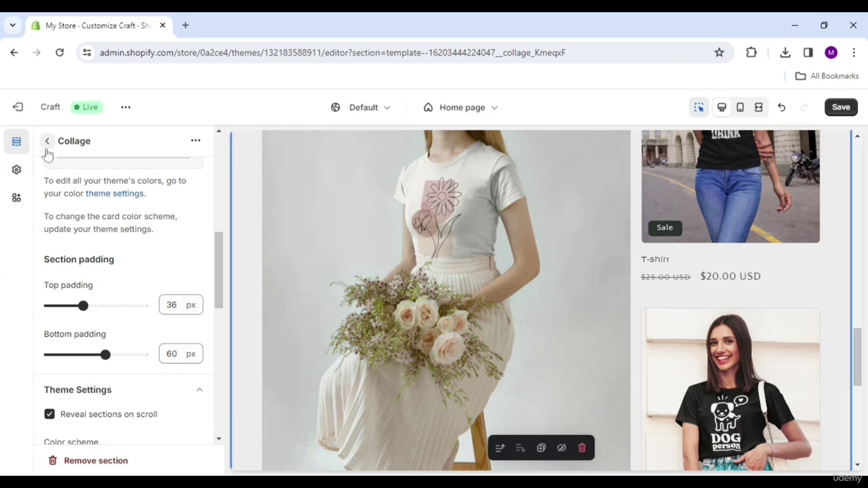Open the Theme settings gear panel
The height and width of the screenshot is (488, 868).
pos(16,169)
